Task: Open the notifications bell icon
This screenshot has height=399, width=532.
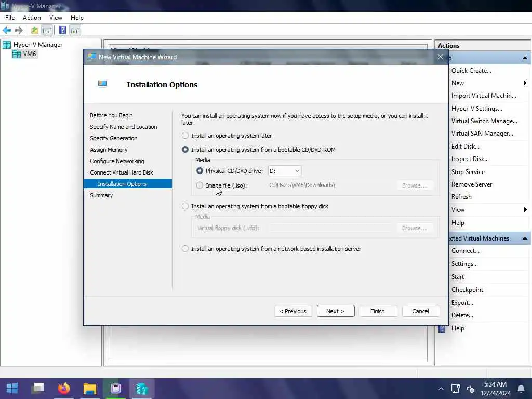Action: coord(521,389)
